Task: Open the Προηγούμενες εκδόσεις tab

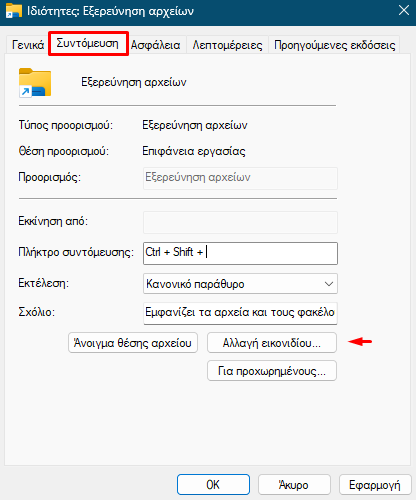Action: [x=334, y=45]
